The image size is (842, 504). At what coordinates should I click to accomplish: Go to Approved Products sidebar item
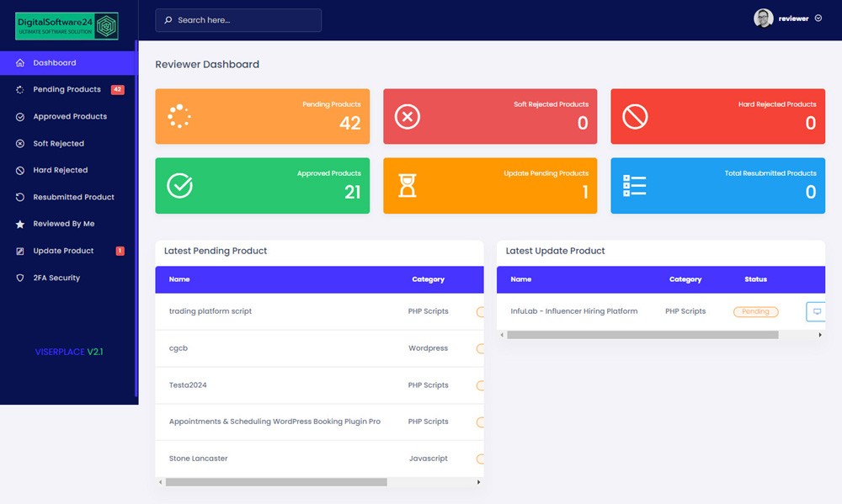[70, 116]
